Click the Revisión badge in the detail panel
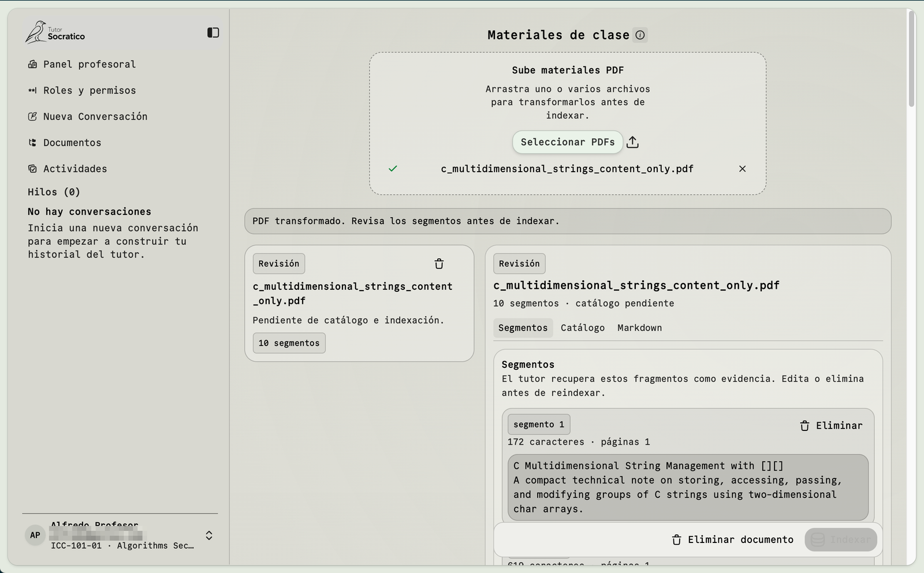 [519, 263]
